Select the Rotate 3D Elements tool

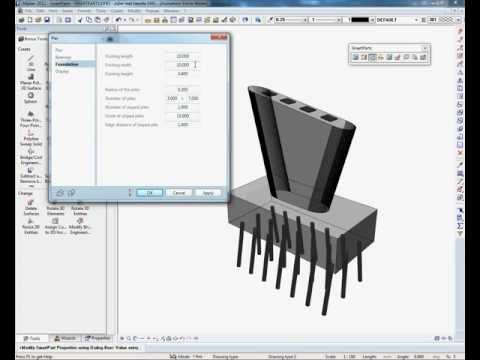point(55,207)
